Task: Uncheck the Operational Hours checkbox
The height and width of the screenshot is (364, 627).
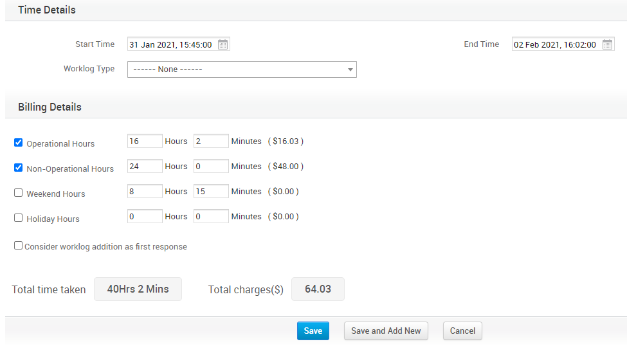Action: click(18, 143)
